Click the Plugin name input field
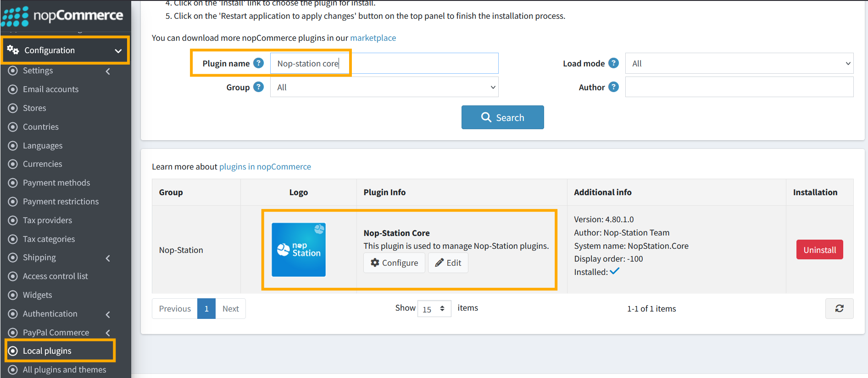Screen dimensions: 868x378 [x=384, y=63]
